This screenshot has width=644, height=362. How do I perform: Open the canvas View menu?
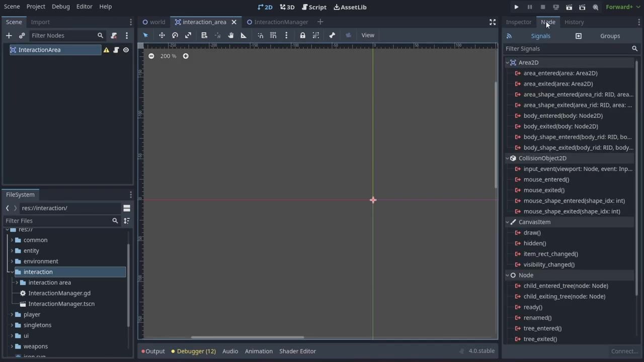(x=368, y=35)
